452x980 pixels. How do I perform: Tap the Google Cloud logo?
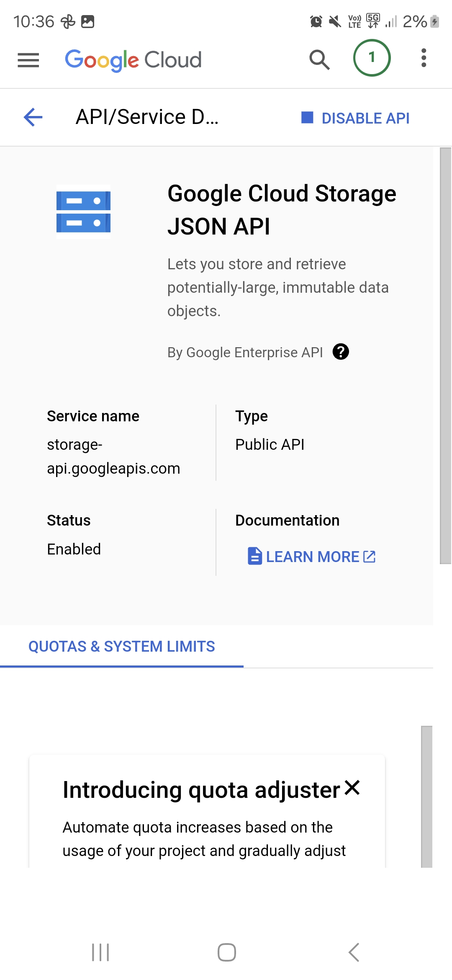coord(133,60)
